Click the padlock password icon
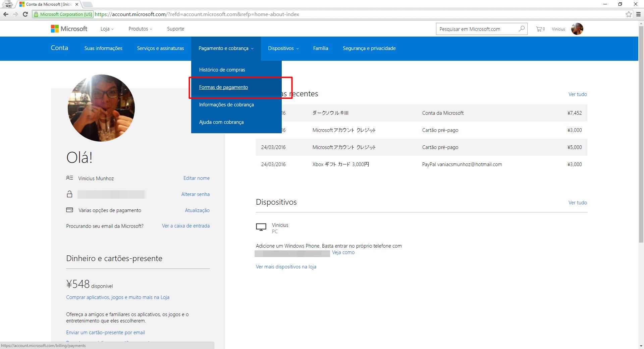This screenshot has width=644, height=349. [x=69, y=194]
